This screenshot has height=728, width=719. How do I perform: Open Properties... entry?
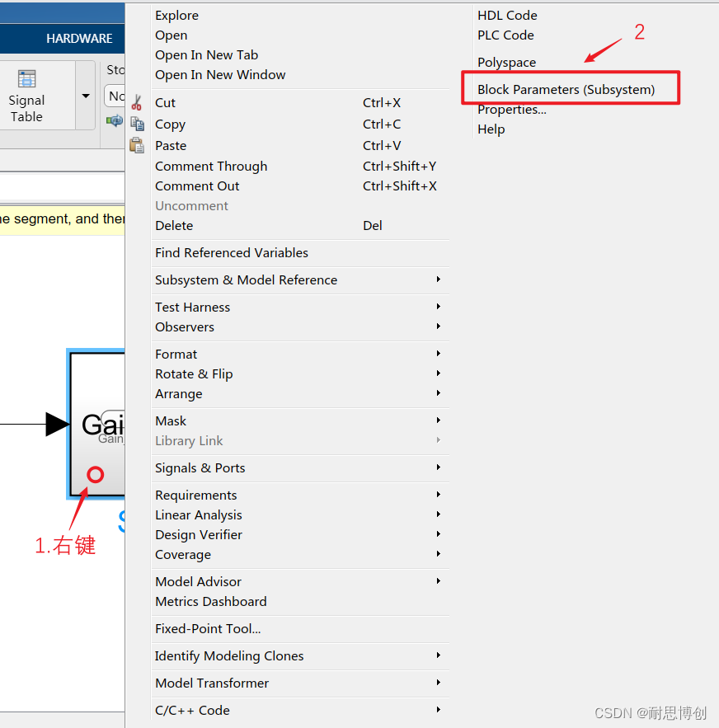pyautogui.click(x=512, y=110)
